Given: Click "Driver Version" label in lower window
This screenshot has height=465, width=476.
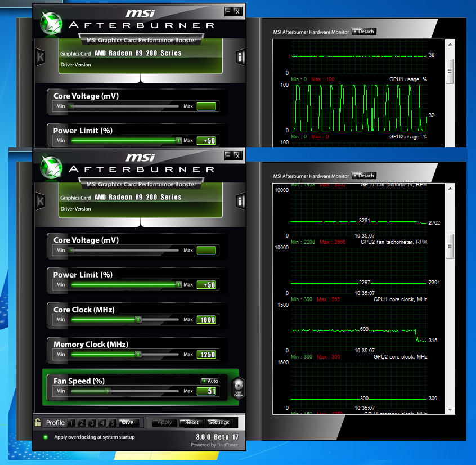Looking at the screenshot, I should coord(75,209).
